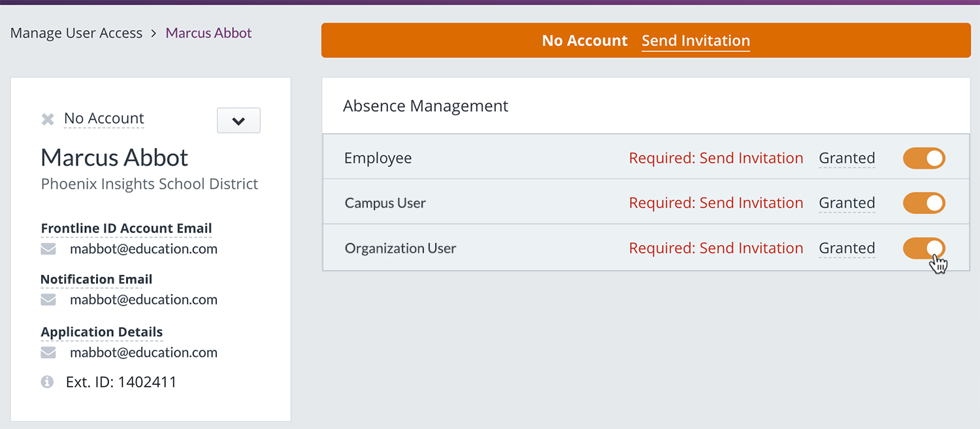Click envelope icon under Notification Email
The width and height of the screenshot is (980, 429).
pyautogui.click(x=48, y=300)
